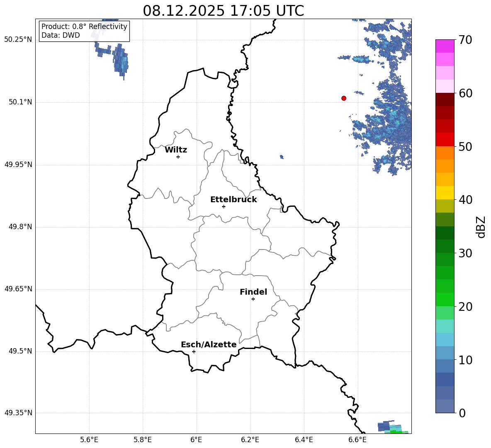
Task: Click the Wiltz location cross marker
Action: (x=178, y=157)
